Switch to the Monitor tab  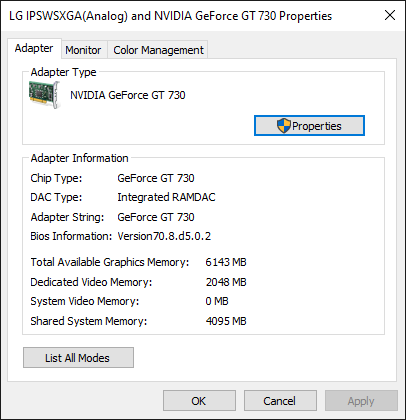[83, 50]
